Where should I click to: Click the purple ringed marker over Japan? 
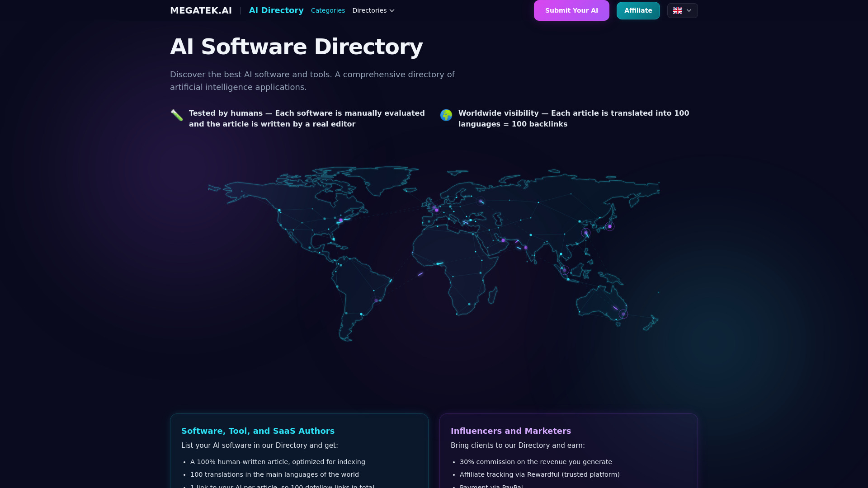610,226
